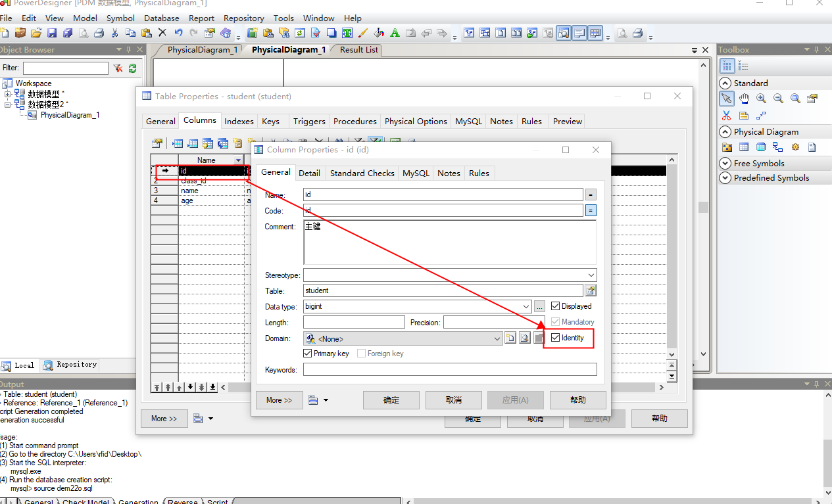The height and width of the screenshot is (504, 832).
Task: Refresh the Object Browser filter
Action: tap(132, 68)
